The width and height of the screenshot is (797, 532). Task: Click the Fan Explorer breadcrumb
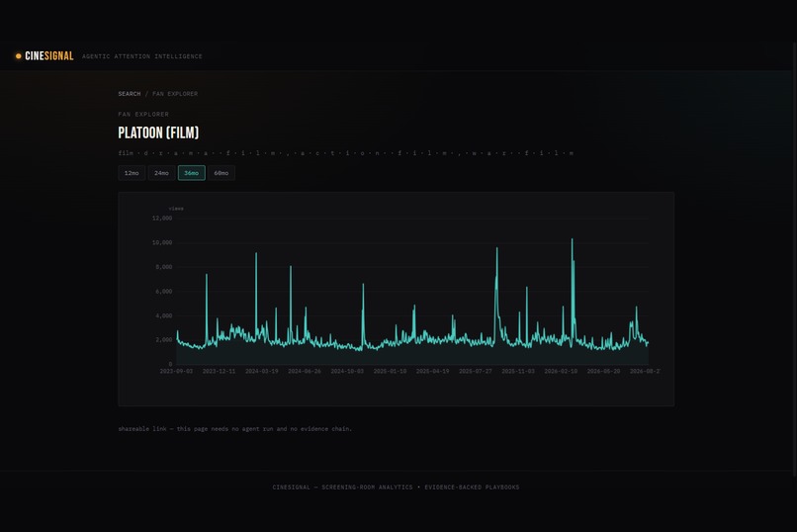pos(175,94)
